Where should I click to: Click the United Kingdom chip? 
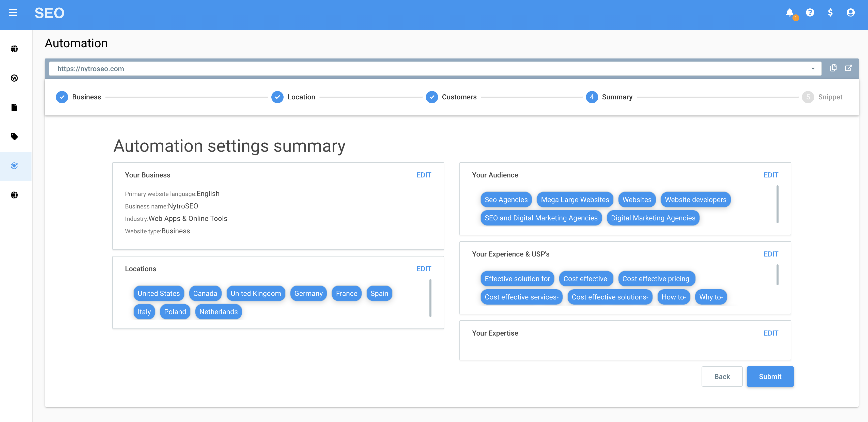pos(256,294)
